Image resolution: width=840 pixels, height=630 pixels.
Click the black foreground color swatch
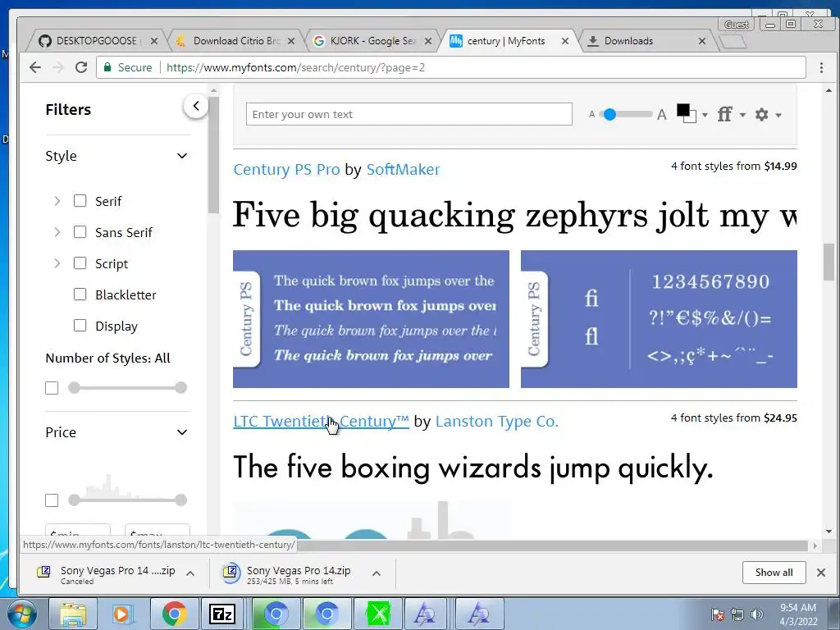click(x=683, y=111)
